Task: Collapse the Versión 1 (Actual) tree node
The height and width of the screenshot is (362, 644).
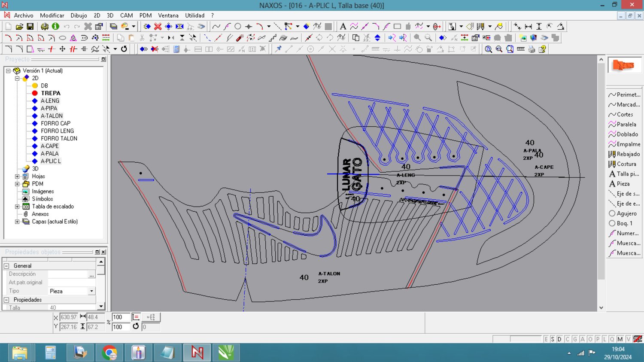Action: coord(8,71)
